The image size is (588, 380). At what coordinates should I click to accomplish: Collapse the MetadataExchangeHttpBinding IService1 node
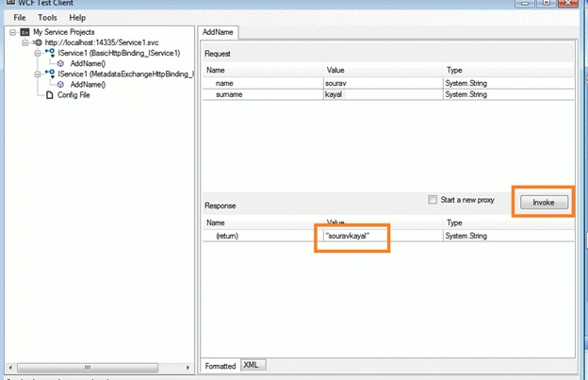(x=38, y=74)
